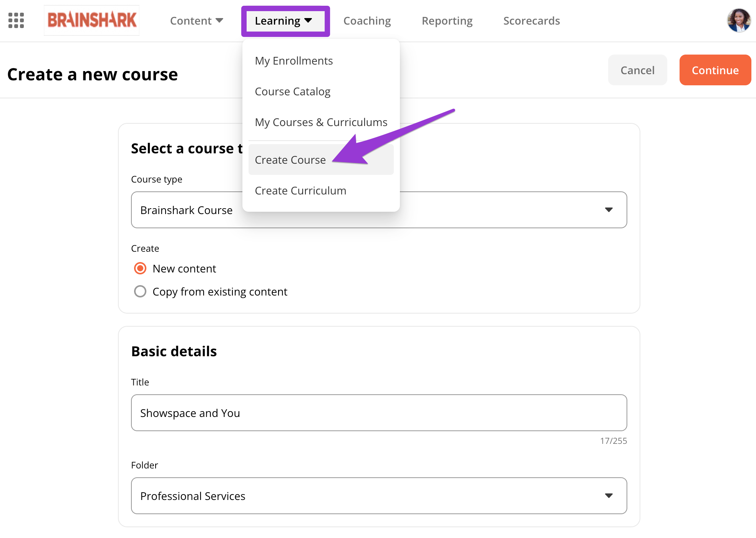Expand the Content menu
The width and height of the screenshot is (756, 538).
click(x=196, y=21)
